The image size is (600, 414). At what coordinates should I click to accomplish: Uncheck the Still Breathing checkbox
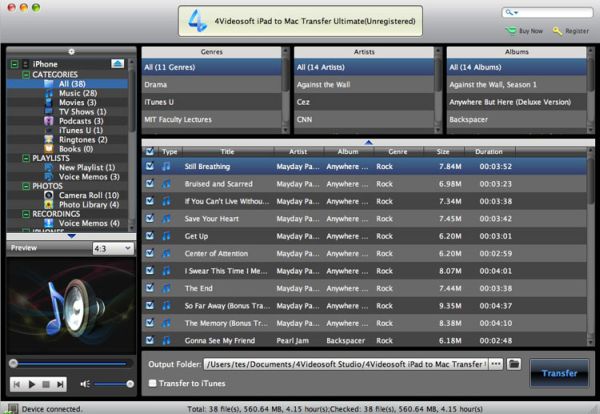click(150, 166)
